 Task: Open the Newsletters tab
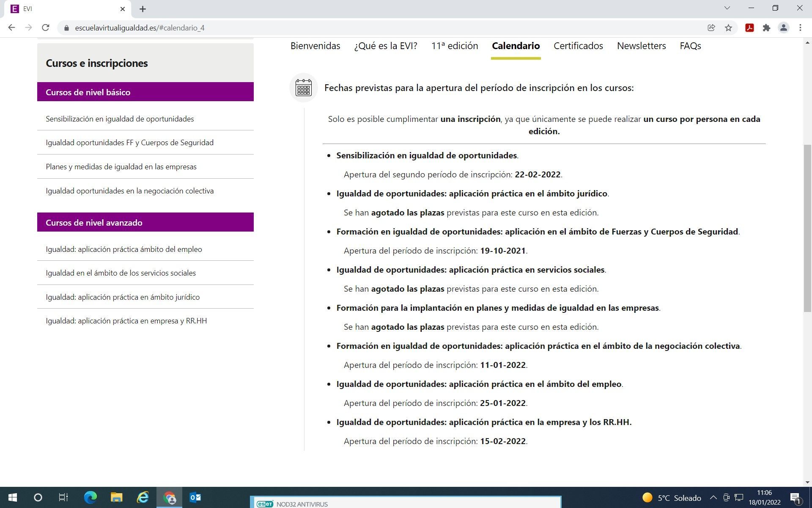641,46
